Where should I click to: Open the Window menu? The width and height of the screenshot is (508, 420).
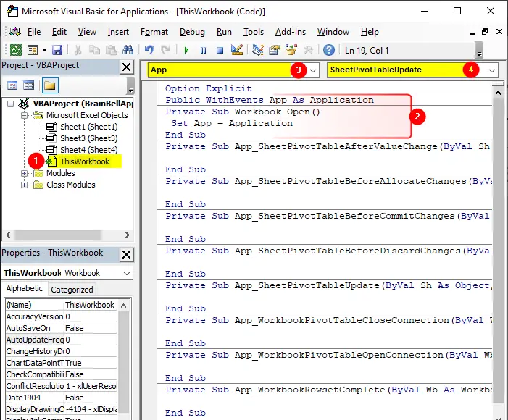tap(333, 32)
